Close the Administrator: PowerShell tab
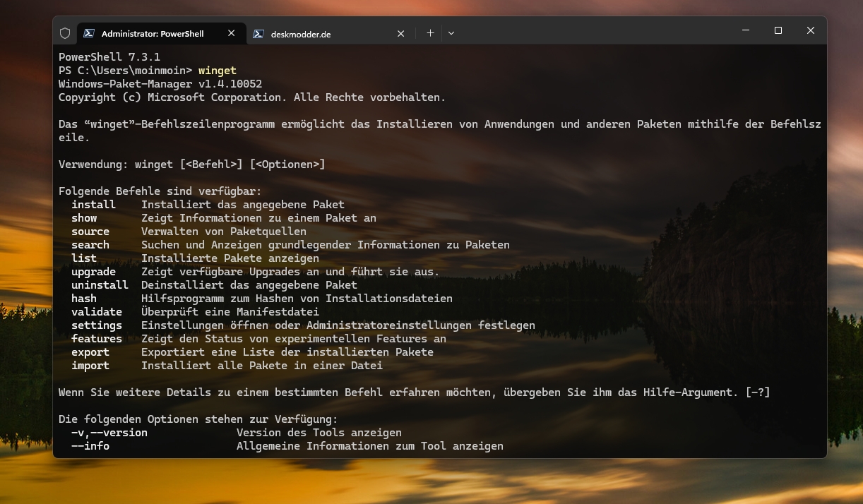Screen dimensions: 863x504 (232, 33)
